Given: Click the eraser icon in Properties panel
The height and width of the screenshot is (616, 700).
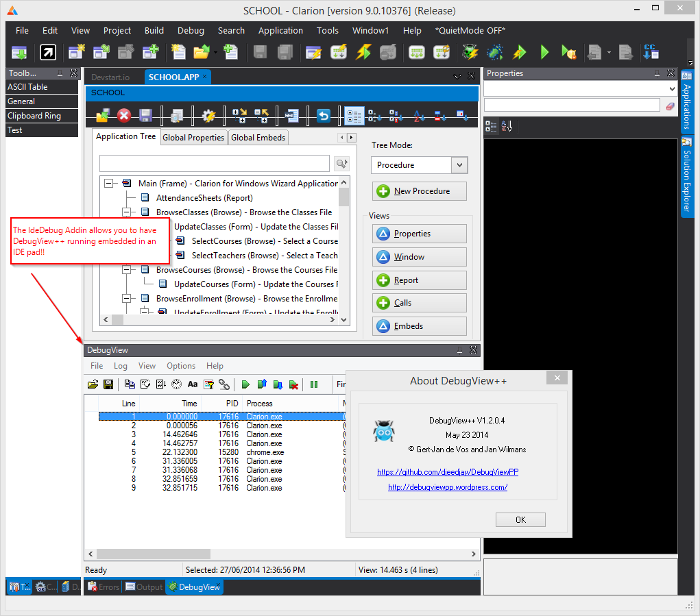Looking at the screenshot, I should point(671,106).
